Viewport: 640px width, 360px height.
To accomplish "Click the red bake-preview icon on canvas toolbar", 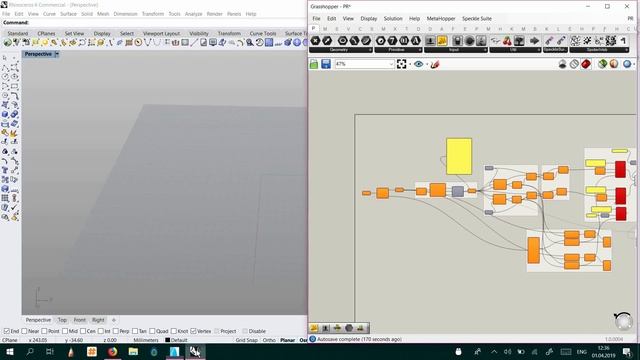I will tap(586, 64).
